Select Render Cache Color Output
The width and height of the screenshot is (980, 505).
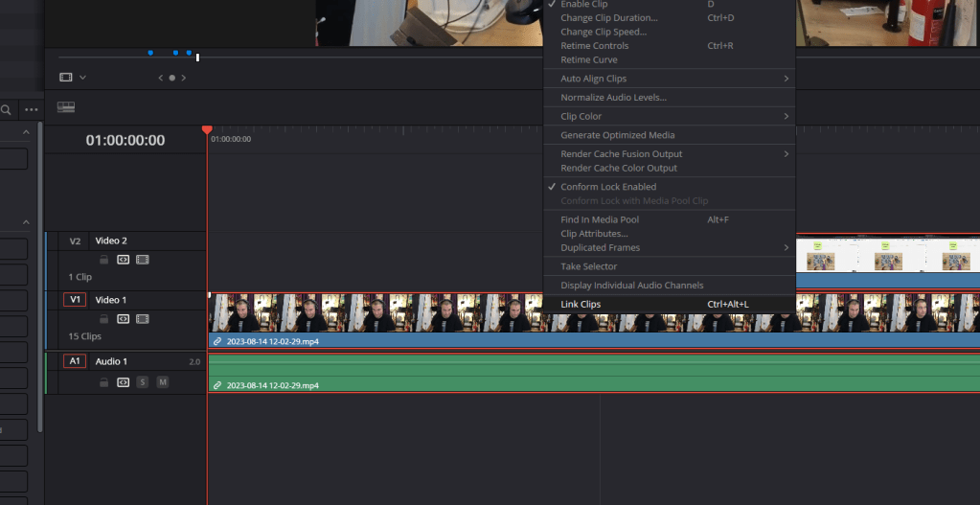[669, 168]
